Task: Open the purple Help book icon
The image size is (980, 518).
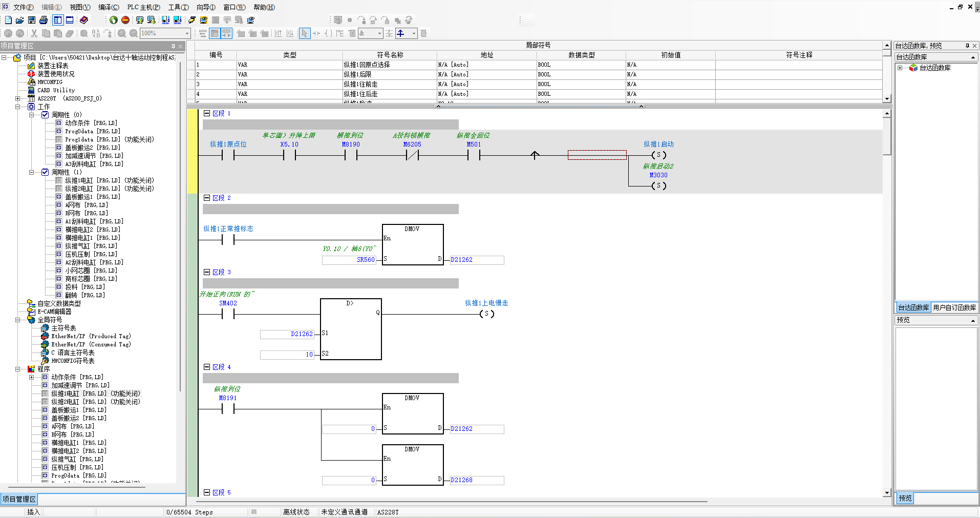Action: (84, 20)
